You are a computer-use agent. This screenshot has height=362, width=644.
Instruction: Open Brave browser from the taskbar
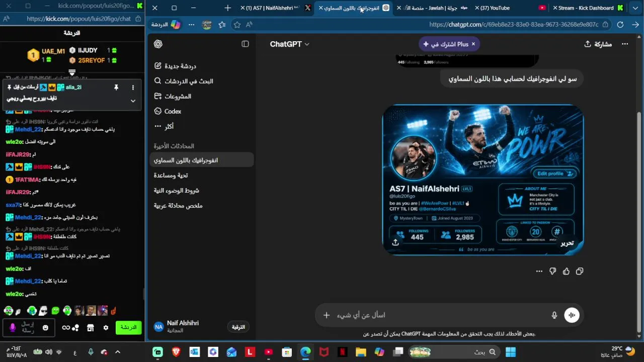click(x=176, y=352)
